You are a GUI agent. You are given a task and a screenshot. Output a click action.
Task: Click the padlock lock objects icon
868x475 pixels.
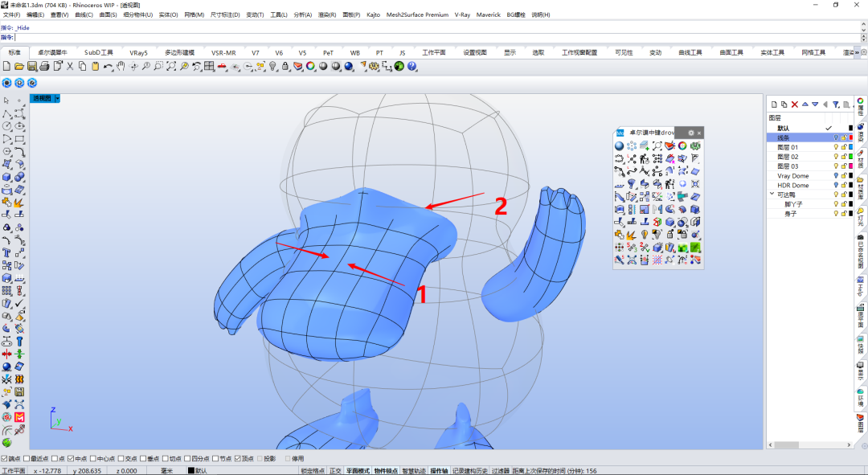(x=285, y=66)
